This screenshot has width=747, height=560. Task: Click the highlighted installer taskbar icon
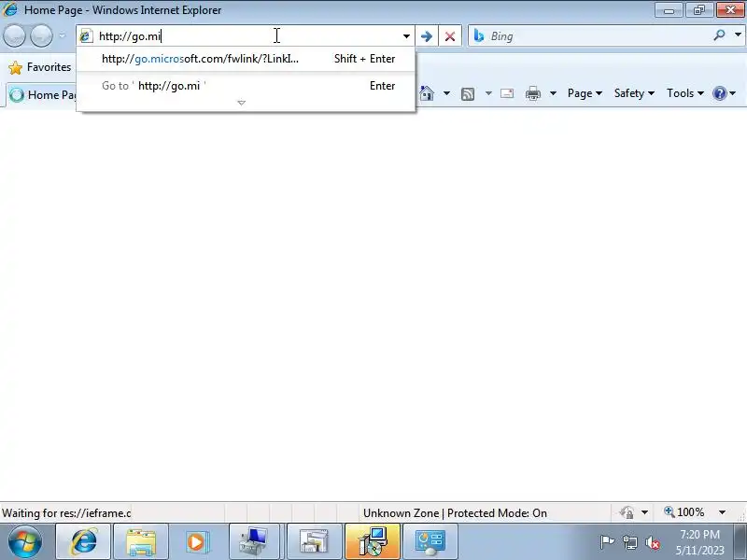click(373, 541)
